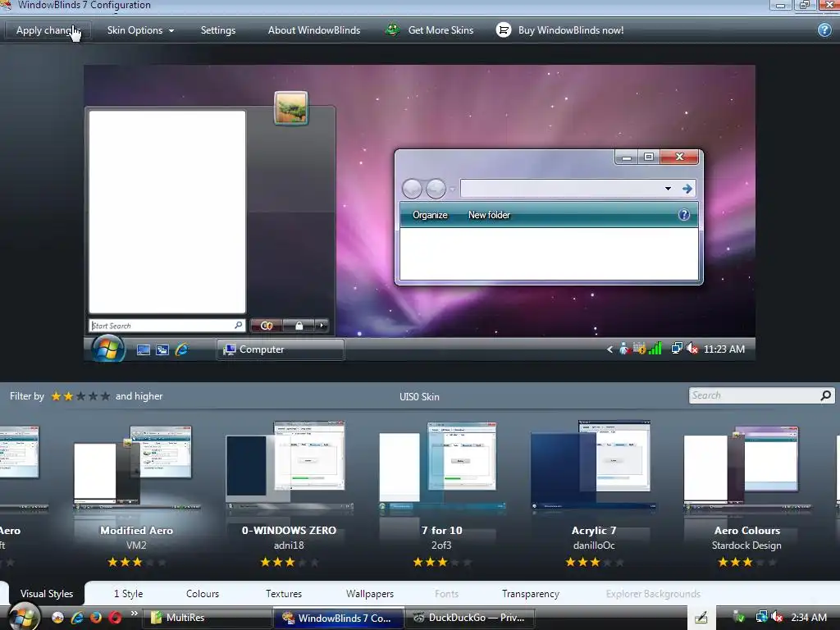Set the filter to three stars
Viewport: 840px width, 630px height.
(81, 396)
